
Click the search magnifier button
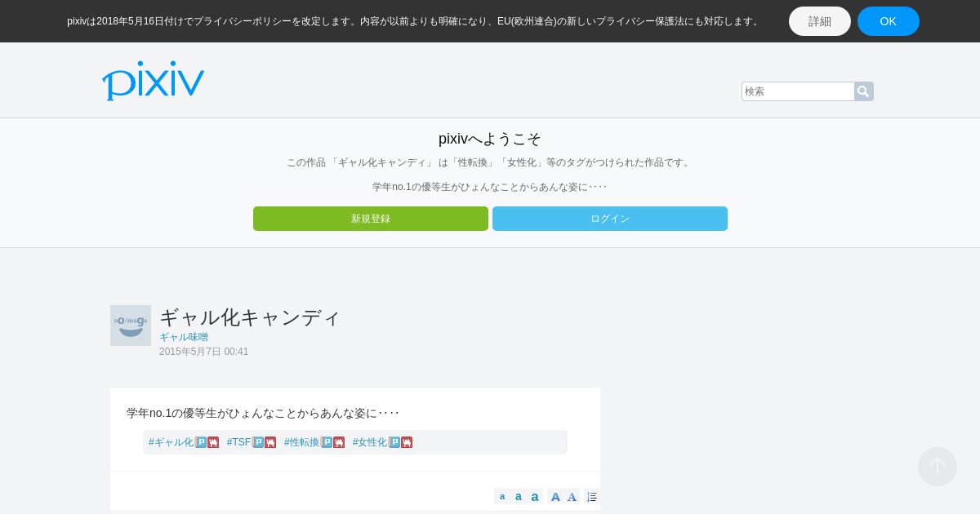pyautogui.click(x=863, y=91)
